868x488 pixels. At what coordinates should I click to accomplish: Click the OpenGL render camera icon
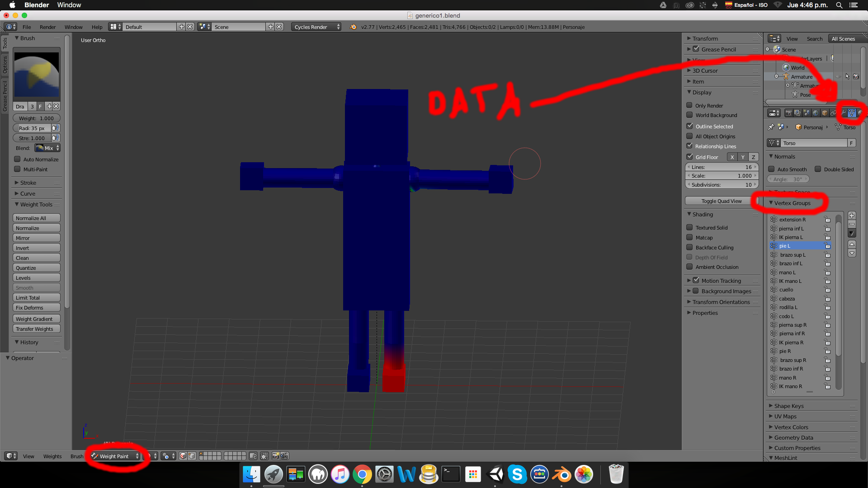(x=275, y=456)
